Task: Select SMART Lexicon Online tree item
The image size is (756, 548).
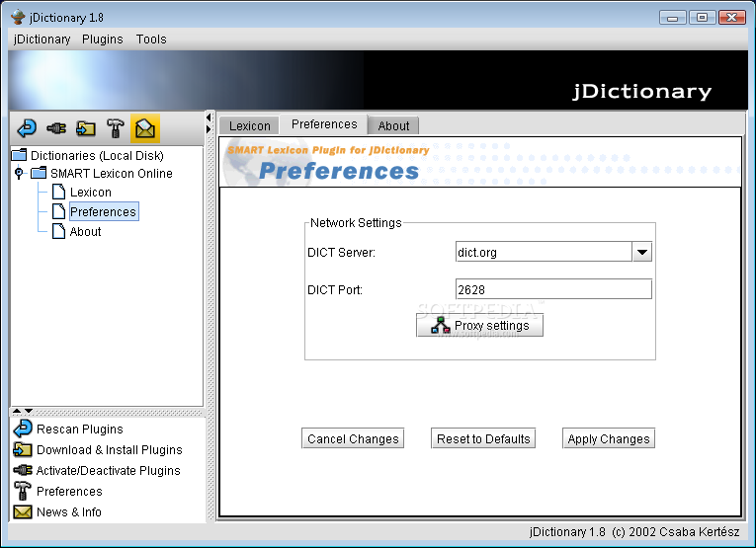Action: [112, 174]
